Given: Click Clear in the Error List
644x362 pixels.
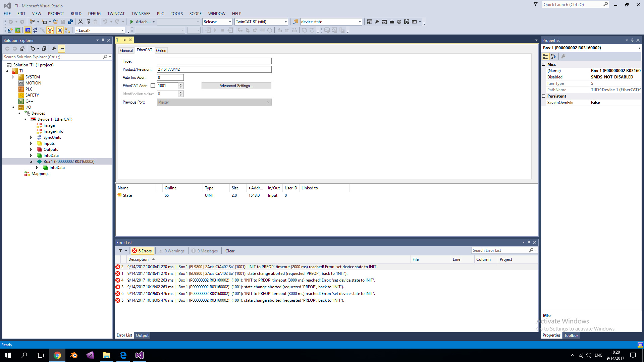Looking at the screenshot, I should point(230,251).
